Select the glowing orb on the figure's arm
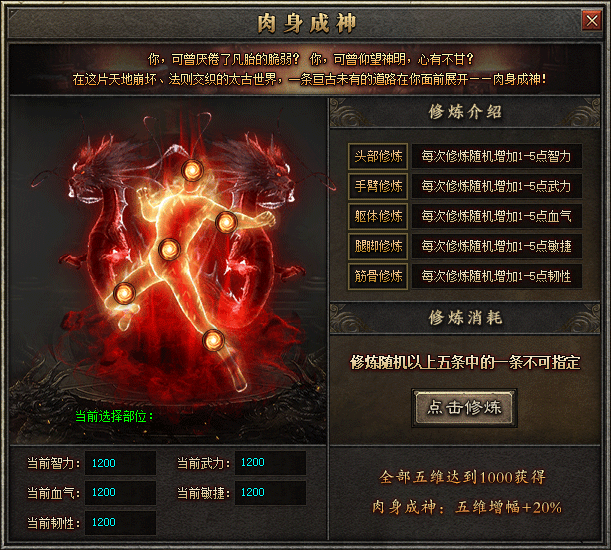 click(226, 223)
